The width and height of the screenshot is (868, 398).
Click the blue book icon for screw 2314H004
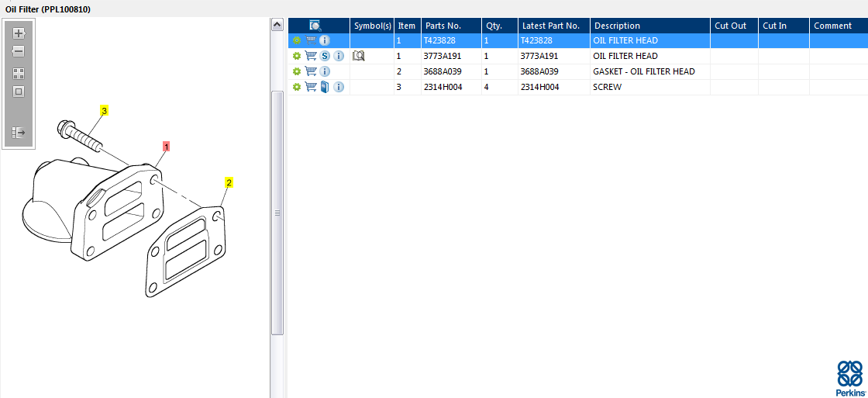click(325, 87)
